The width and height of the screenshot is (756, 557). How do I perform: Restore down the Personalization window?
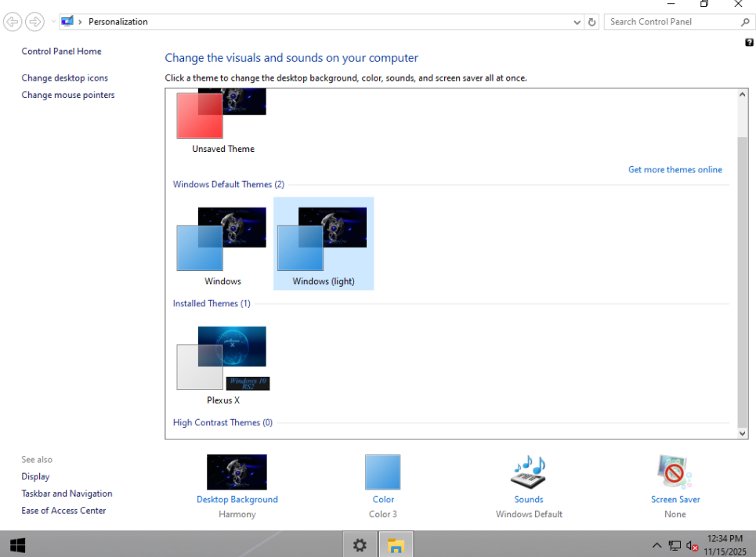[704, 4]
